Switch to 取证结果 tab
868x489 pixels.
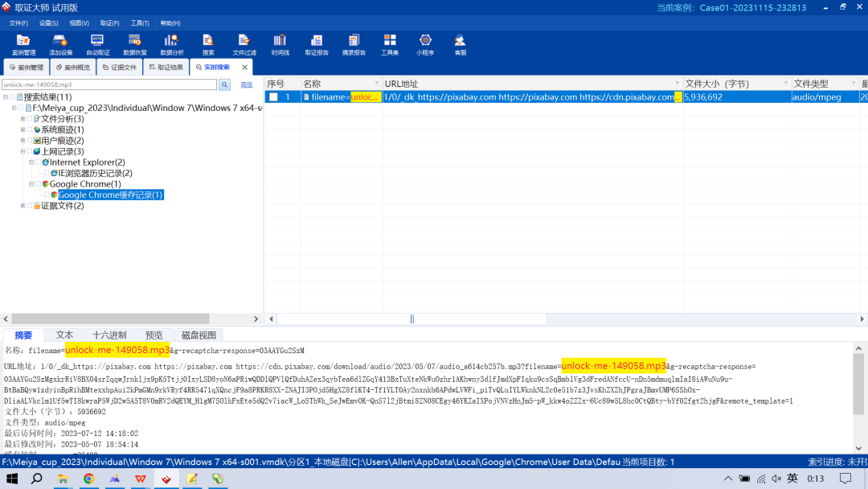point(166,67)
